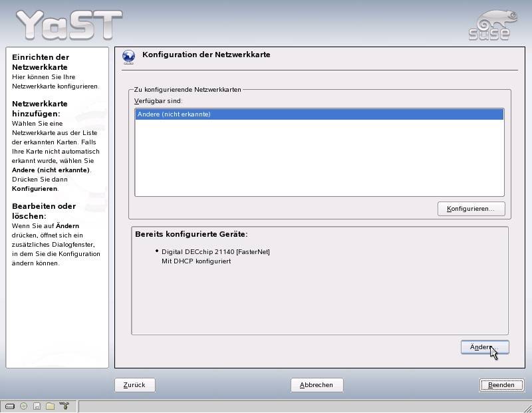
Task: Click 'Digital DECchip 21140 [FasterNet]' entry
Action: [x=215, y=252]
